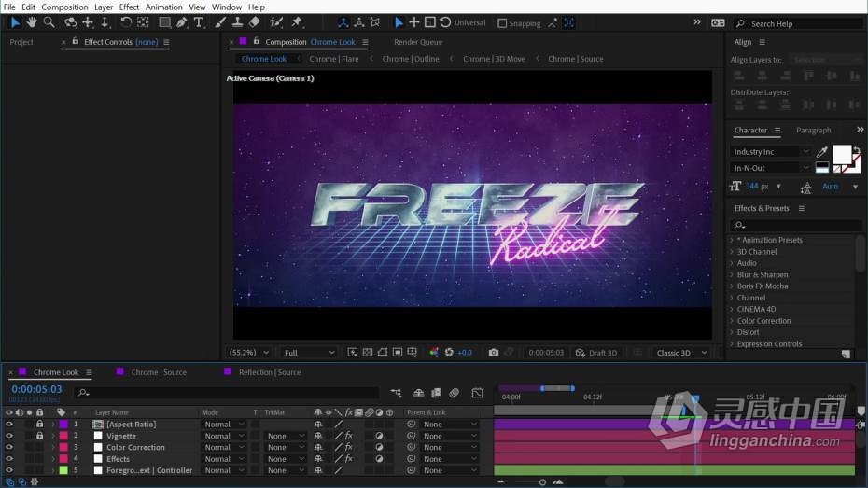
Task: Select the Hand tool
Action: tap(32, 22)
